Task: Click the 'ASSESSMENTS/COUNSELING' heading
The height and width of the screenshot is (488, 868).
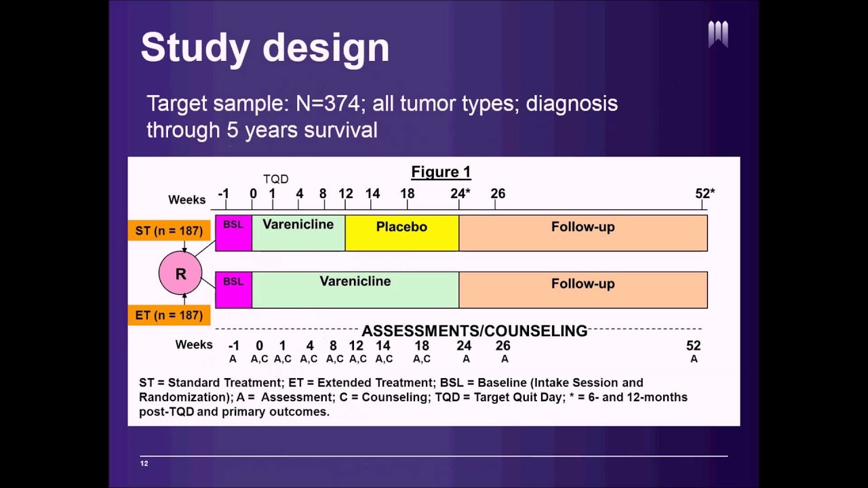Action: click(475, 331)
